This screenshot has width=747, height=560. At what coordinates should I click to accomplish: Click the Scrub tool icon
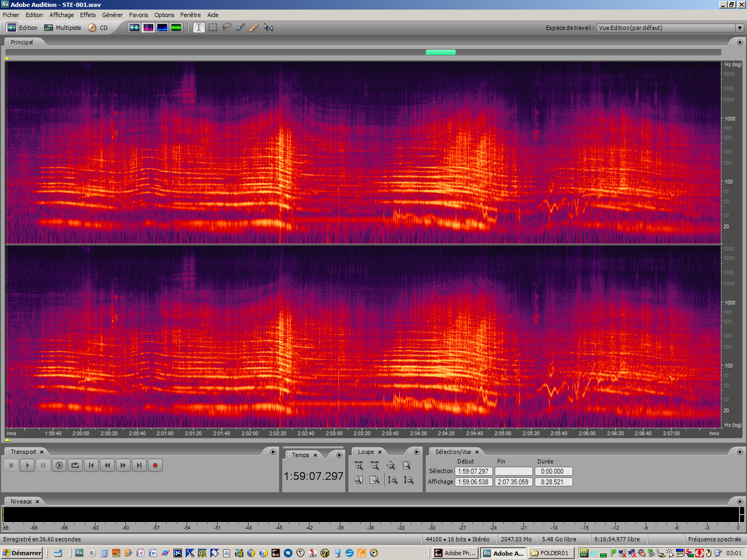(x=268, y=27)
